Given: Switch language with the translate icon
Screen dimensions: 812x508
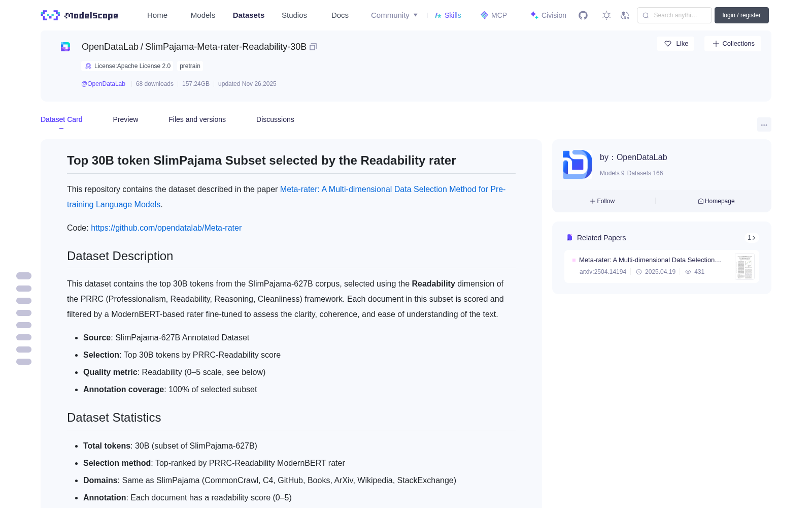Looking at the screenshot, I should (x=625, y=15).
